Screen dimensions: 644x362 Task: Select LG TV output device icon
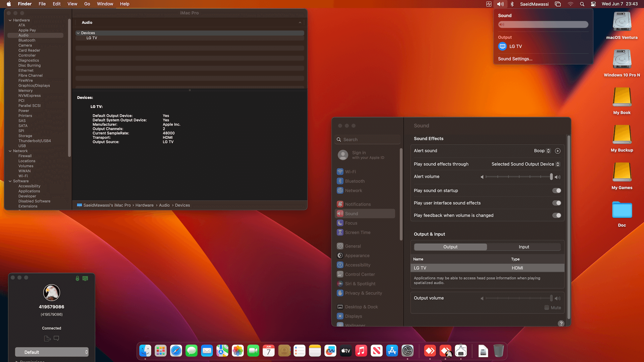(502, 46)
